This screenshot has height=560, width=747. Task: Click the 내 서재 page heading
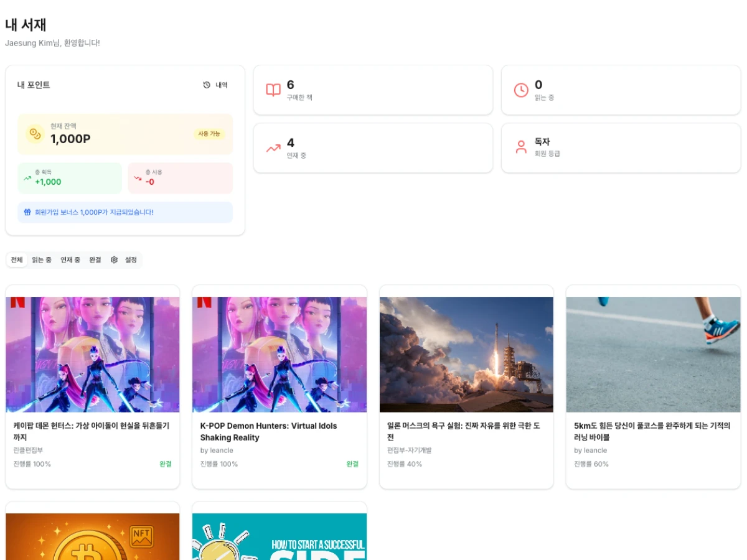pyautogui.click(x=26, y=25)
